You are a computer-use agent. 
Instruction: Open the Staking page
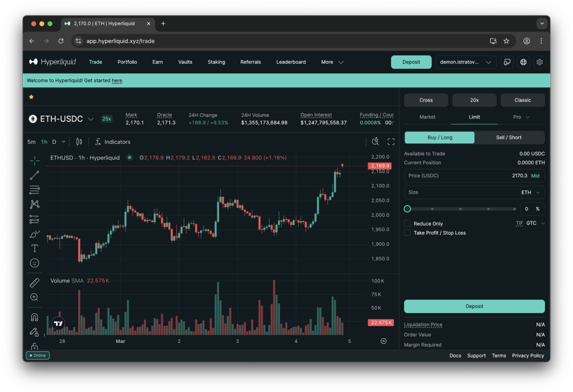(x=217, y=62)
